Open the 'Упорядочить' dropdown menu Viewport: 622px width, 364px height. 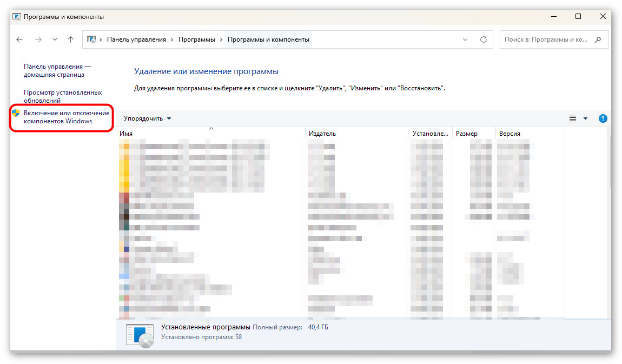click(147, 118)
